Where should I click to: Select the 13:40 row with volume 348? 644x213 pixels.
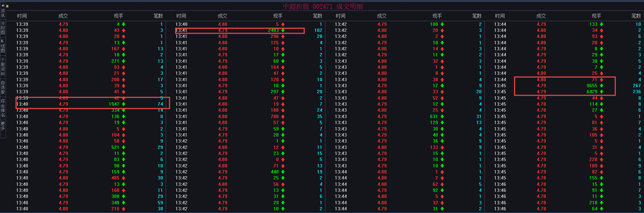[90, 203]
